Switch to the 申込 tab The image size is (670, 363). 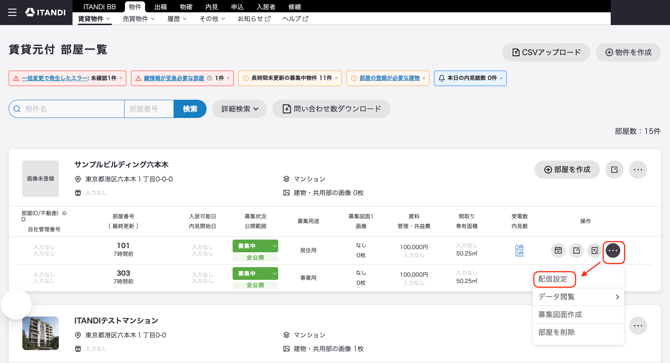[237, 7]
